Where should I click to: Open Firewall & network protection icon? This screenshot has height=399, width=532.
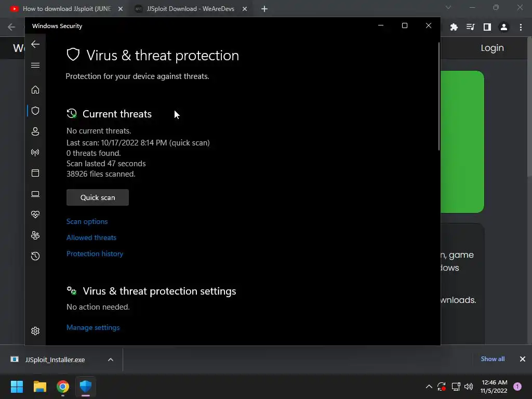coord(35,152)
